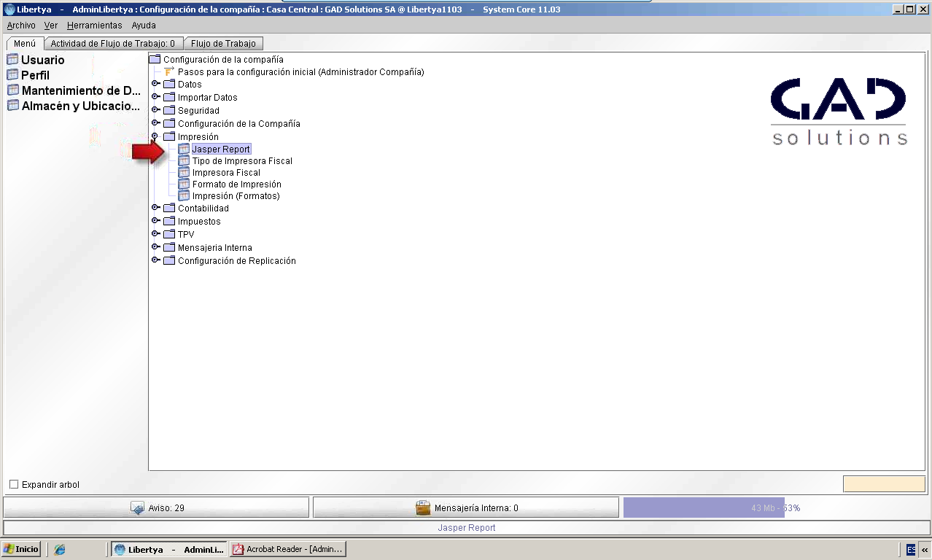This screenshot has width=932, height=560.
Task: Select the Jasper Report tree item text
Action: (221, 149)
